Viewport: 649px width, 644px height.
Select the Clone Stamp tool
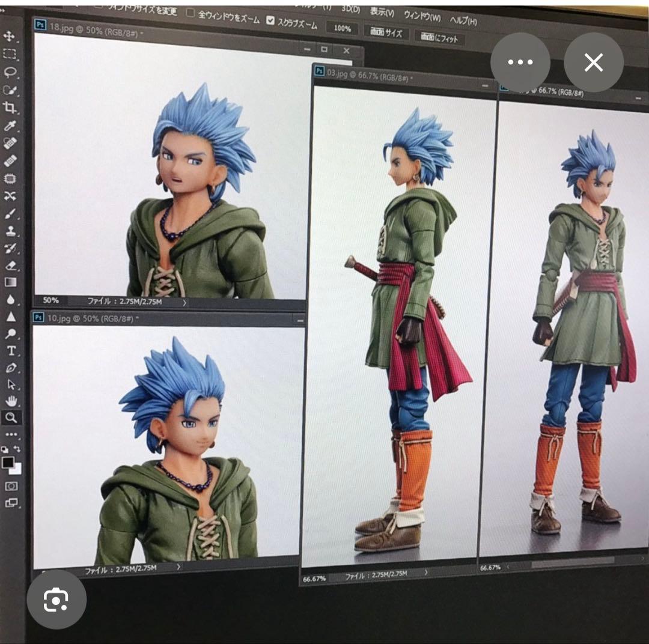coord(10,231)
